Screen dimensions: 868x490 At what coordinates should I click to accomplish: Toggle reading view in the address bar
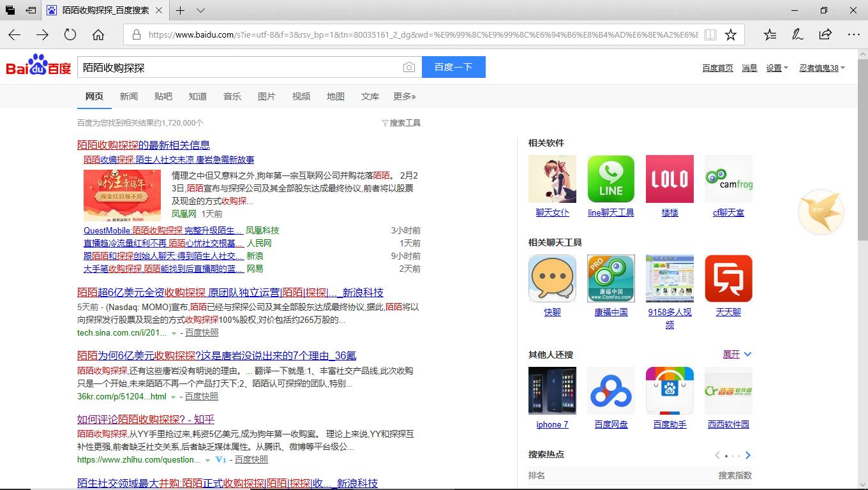[x=710, y=34]
